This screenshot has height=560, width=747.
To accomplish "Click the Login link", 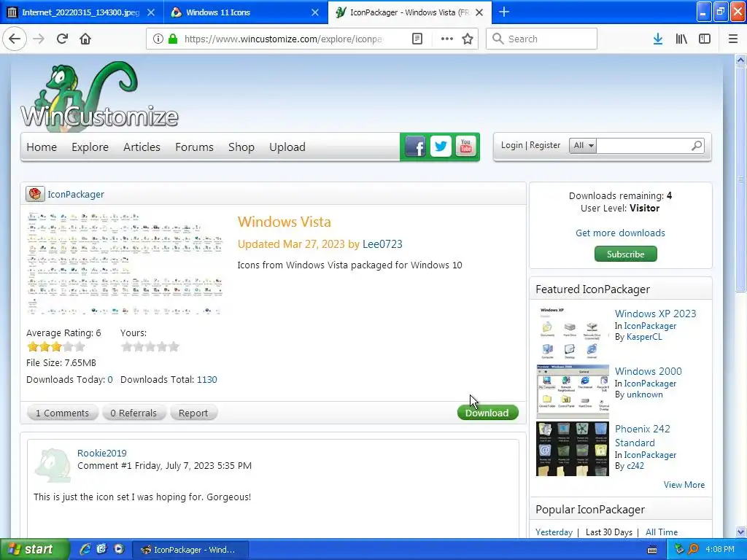I will pos(511,145).
